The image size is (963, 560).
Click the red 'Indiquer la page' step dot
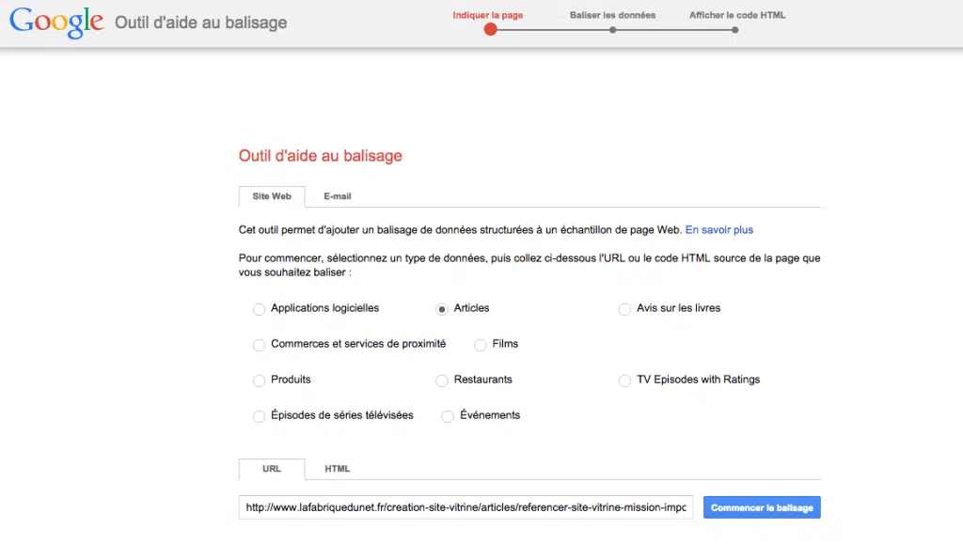(x=490, y=29)
